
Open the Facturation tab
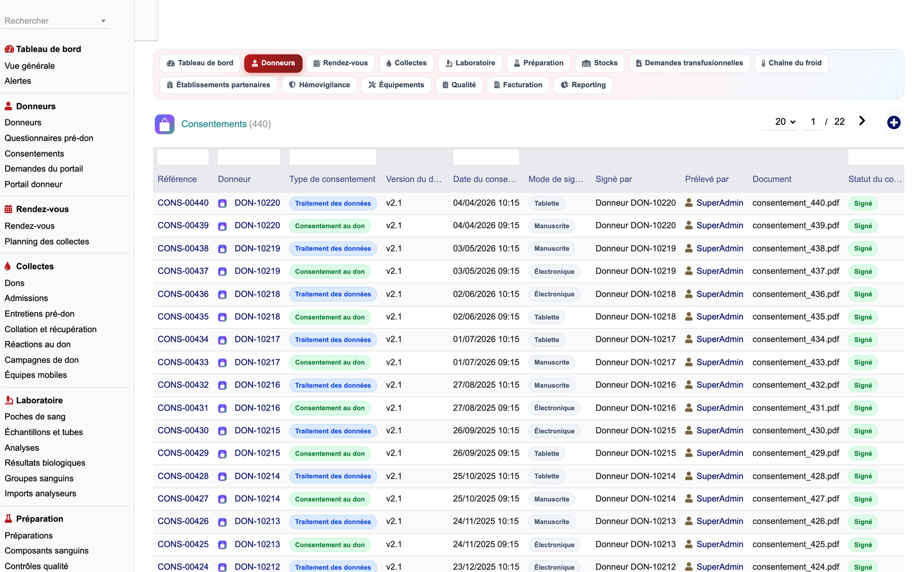click(518, 85)
